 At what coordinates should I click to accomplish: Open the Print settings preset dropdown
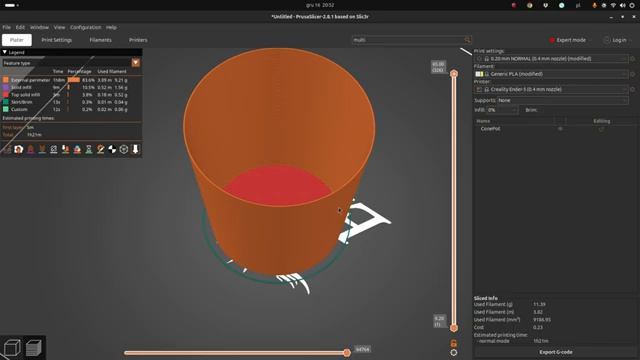[x=551, y=59]
